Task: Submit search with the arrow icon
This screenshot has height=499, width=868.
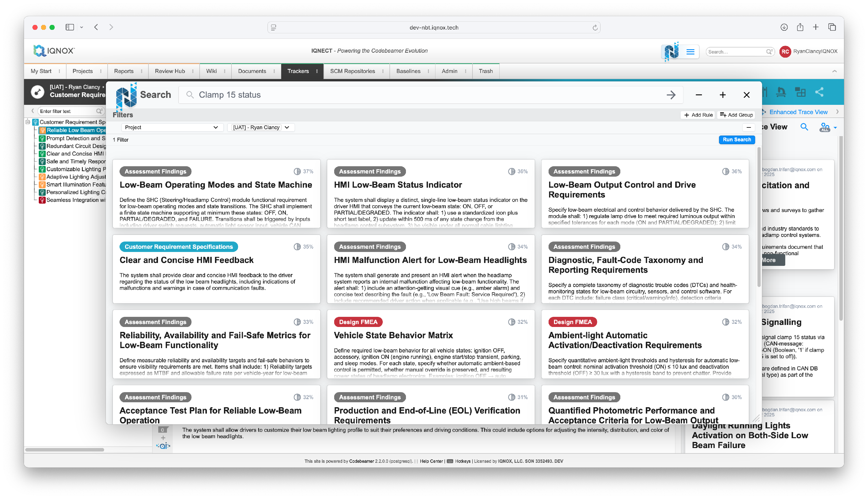Action: [x=671, y=95]
